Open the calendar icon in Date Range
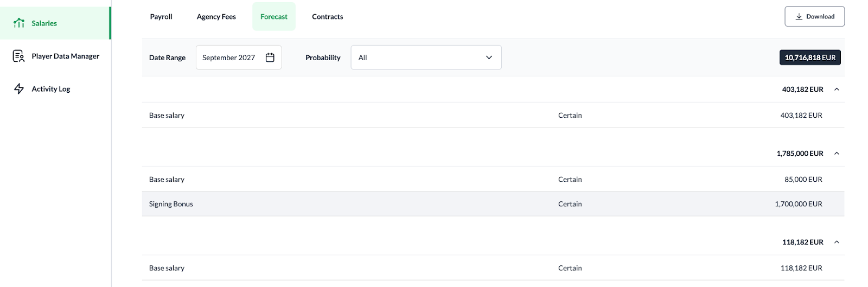This screenshot has width=868, height=287. click(270, 58)
